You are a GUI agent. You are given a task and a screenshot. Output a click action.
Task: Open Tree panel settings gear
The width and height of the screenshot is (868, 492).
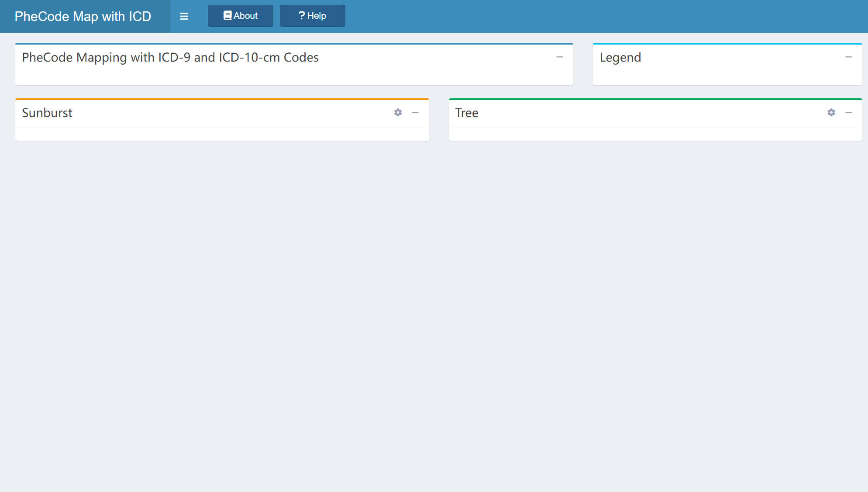[x=831, y=113]
